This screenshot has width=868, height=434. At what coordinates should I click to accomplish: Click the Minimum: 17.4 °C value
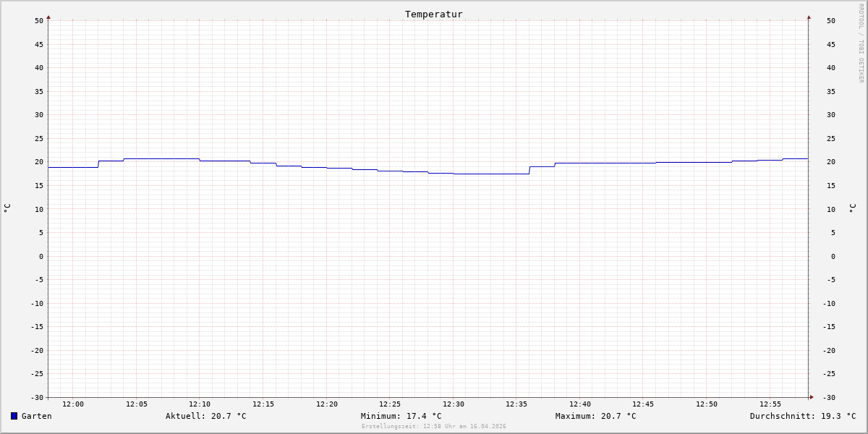pyautogui.click(x=401, y=416)
